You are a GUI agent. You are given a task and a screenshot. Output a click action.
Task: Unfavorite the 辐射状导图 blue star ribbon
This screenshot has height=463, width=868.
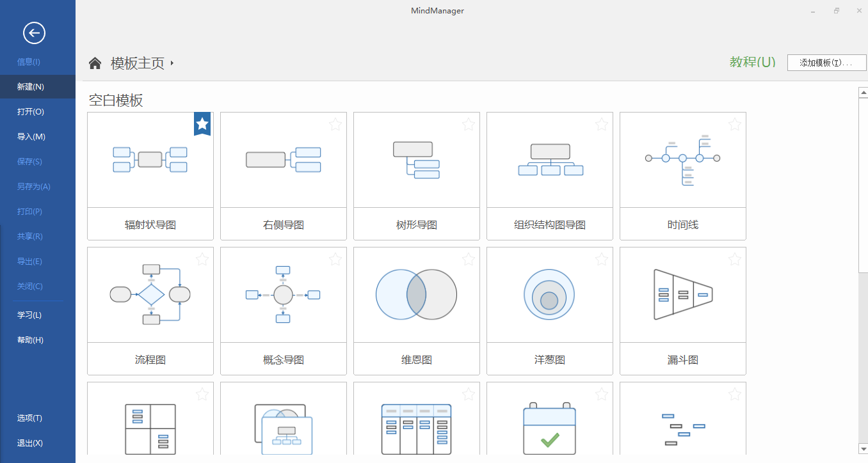202,123
